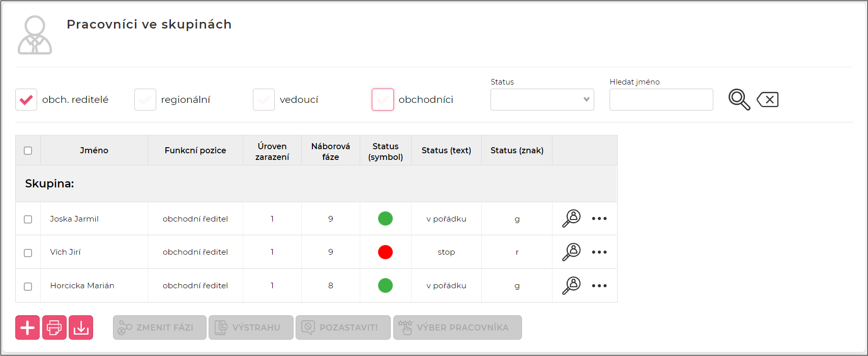Open detail view for Joska Jarmil
This screenshot has width=868, height=356.
pos(571,218)
